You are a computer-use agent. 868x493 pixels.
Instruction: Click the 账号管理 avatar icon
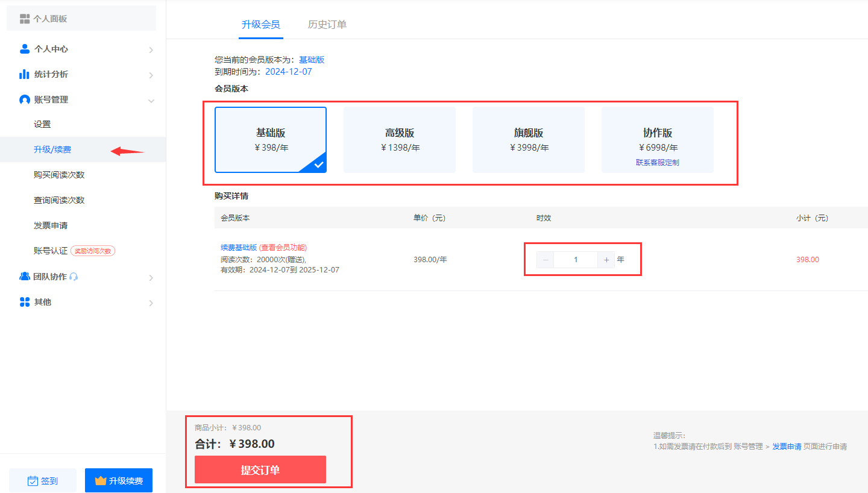click(25, 99)
